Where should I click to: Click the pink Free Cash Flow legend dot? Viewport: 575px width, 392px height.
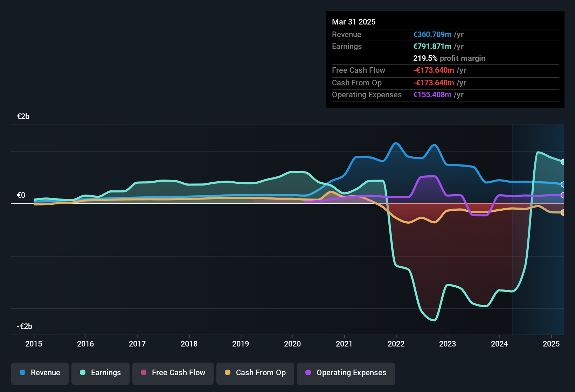click(143, 373)
